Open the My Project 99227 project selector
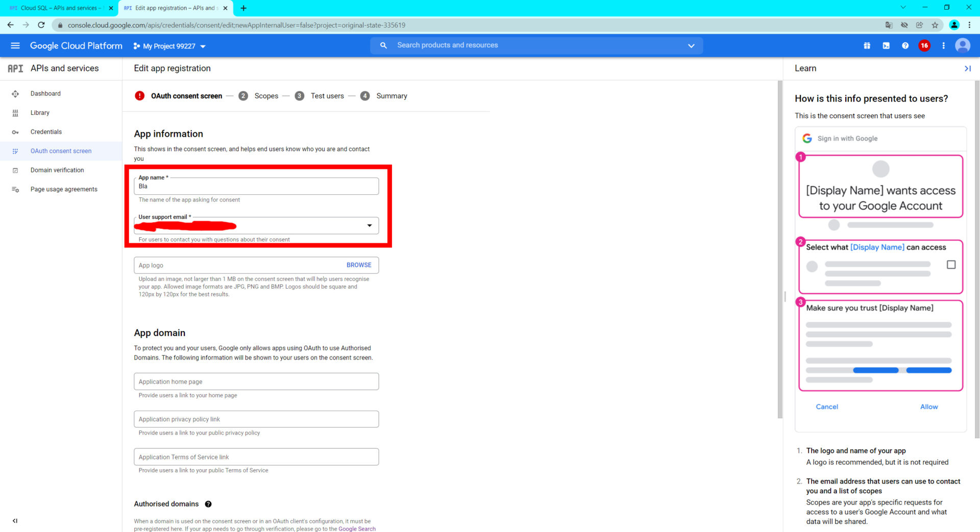This screenshot has width=980, height=532. [169, 46]
